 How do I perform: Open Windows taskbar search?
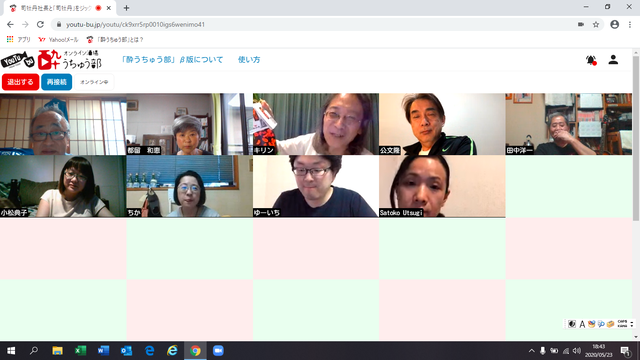pyautogui.click(x=34, y=351)
